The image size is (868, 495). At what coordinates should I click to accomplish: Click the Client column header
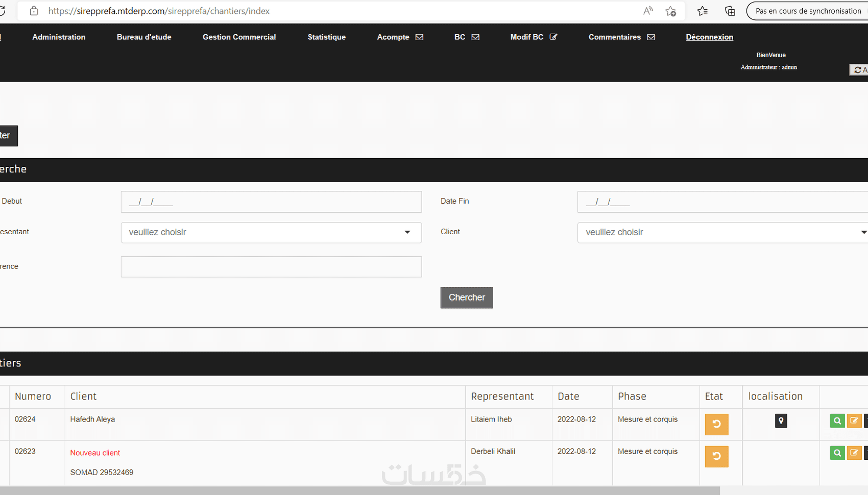click(x=83, y=397)
